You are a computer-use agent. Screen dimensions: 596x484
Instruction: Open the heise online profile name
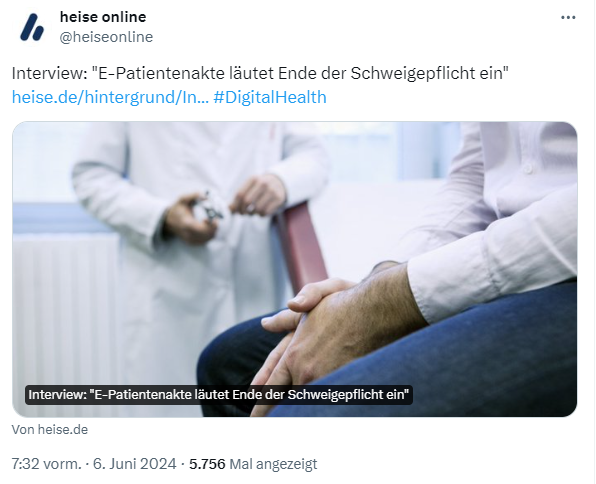103,17
